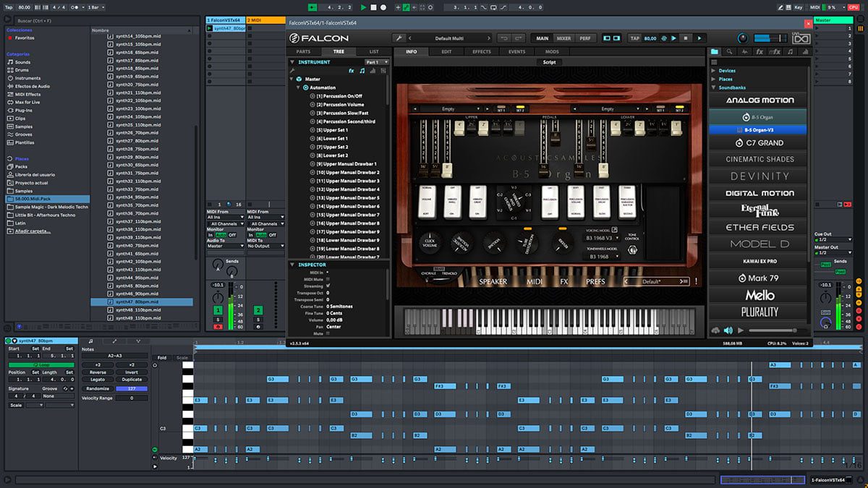The width and height of the screenshot is (868, 488).
Task: Toggle track 2 activator button
Action: [258, 310]
